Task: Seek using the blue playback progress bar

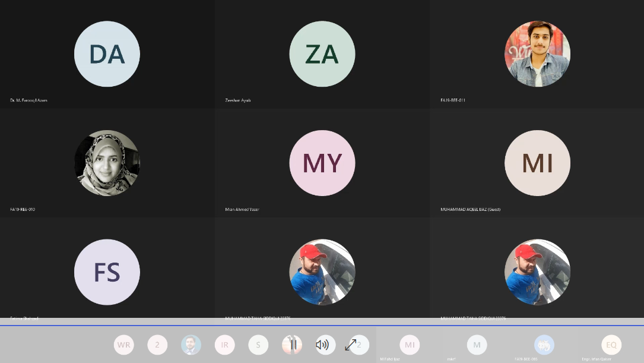Action: tap(322, 326)
